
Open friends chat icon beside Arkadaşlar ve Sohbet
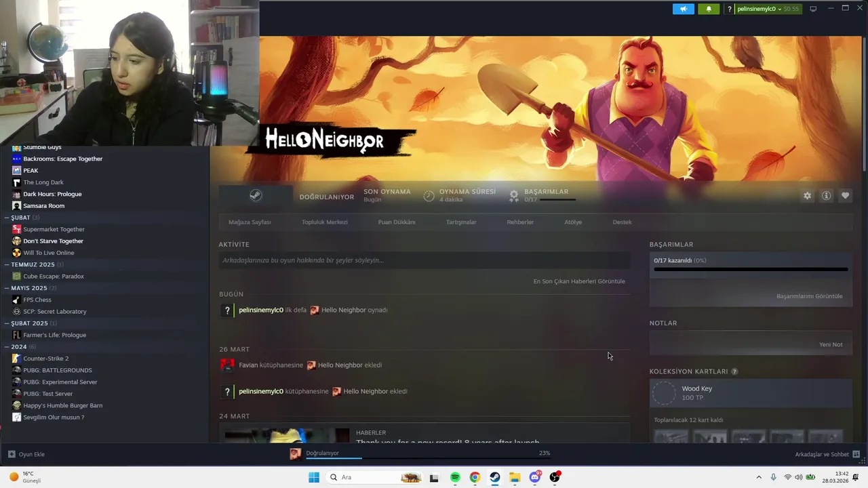point(856,454)
